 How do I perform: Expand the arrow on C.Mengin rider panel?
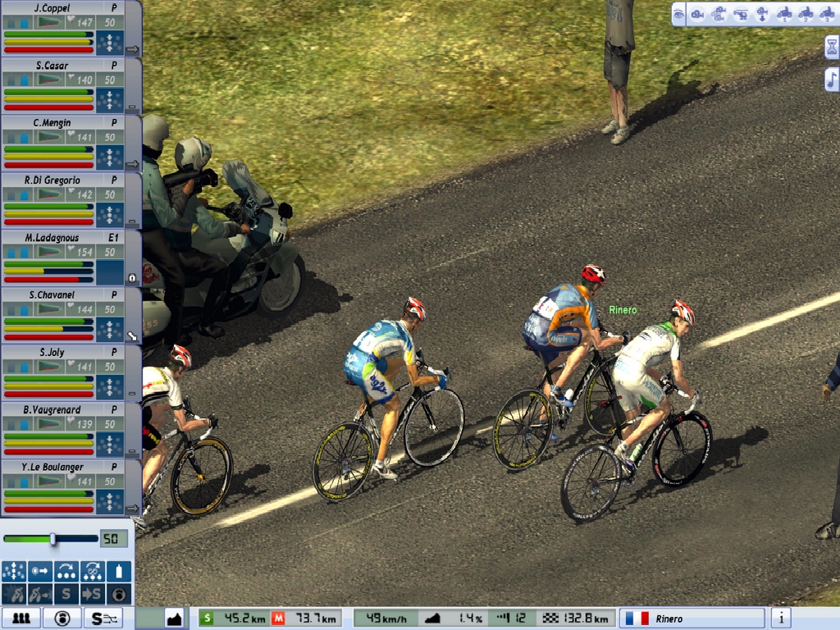click(x=131, y=164)
